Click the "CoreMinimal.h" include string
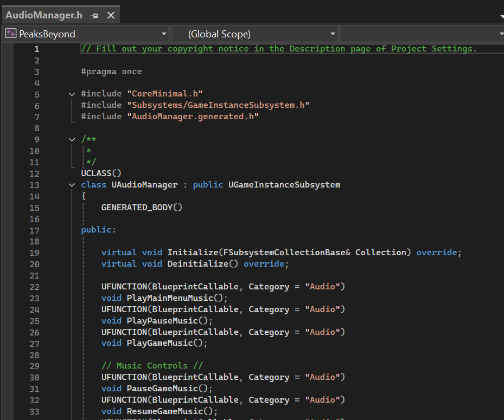The width and height of the screenshot is (504, 420). coord(165,94)
